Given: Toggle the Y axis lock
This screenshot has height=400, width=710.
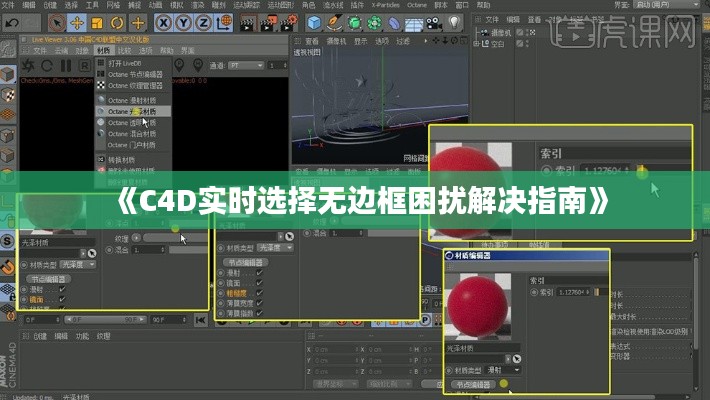Looking at the screenshot, I should tap(182, 22).
